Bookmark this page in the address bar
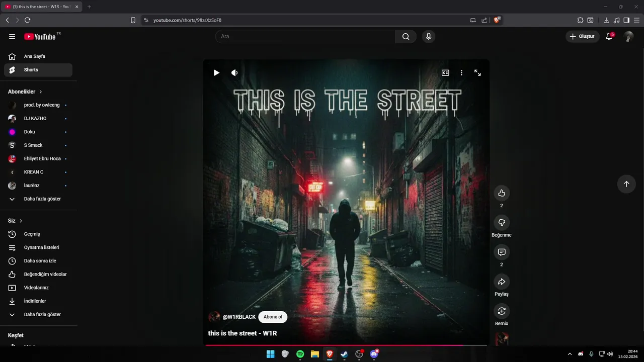This screenshot has width=644, height=362. pyautogui.click(x=133, y=20)
